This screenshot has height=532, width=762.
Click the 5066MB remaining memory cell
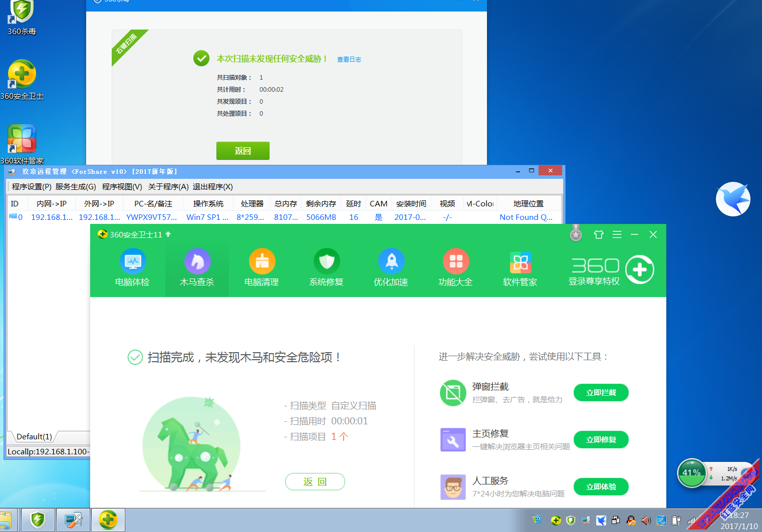[x=321, y=217]
